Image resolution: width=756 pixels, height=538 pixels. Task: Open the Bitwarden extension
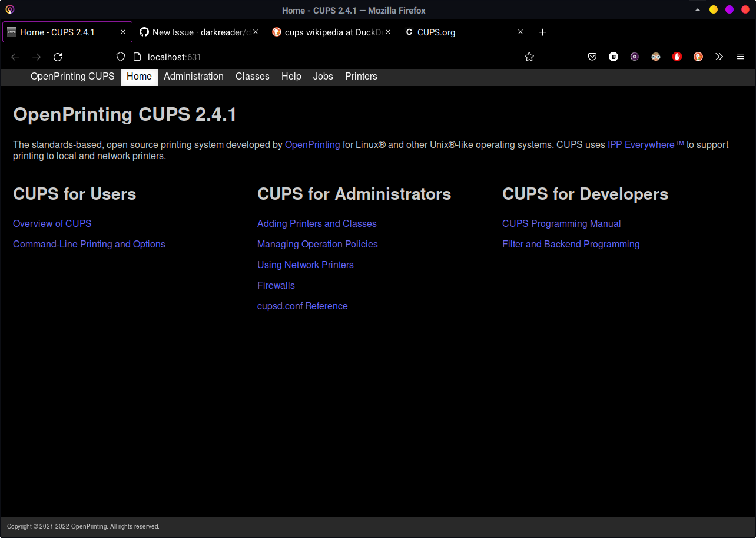point(614,57)
